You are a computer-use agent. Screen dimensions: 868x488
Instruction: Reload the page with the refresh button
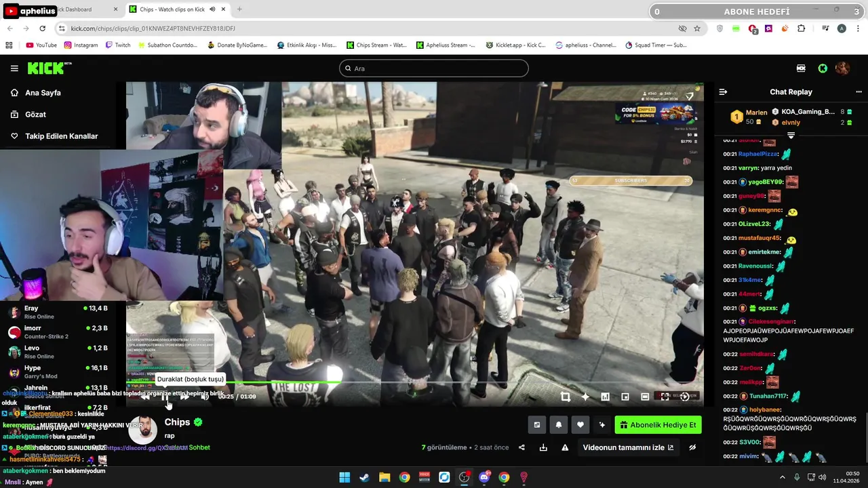click(43, 28)
